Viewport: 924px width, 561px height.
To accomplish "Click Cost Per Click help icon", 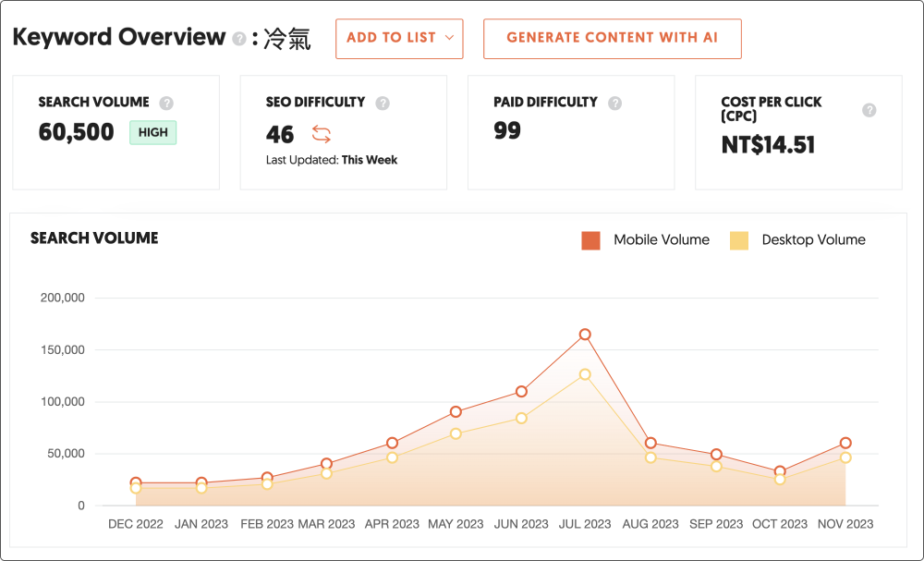I will pos(869,110).
